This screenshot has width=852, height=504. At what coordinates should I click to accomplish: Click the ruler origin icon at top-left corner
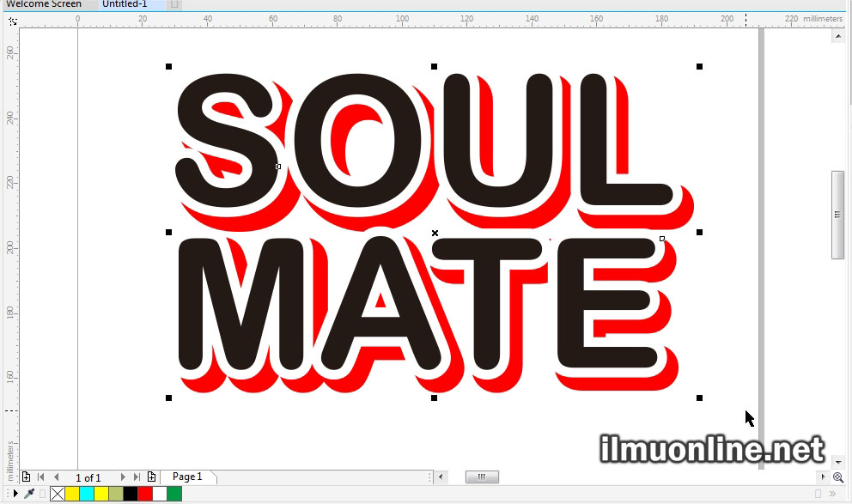point(12,19)
